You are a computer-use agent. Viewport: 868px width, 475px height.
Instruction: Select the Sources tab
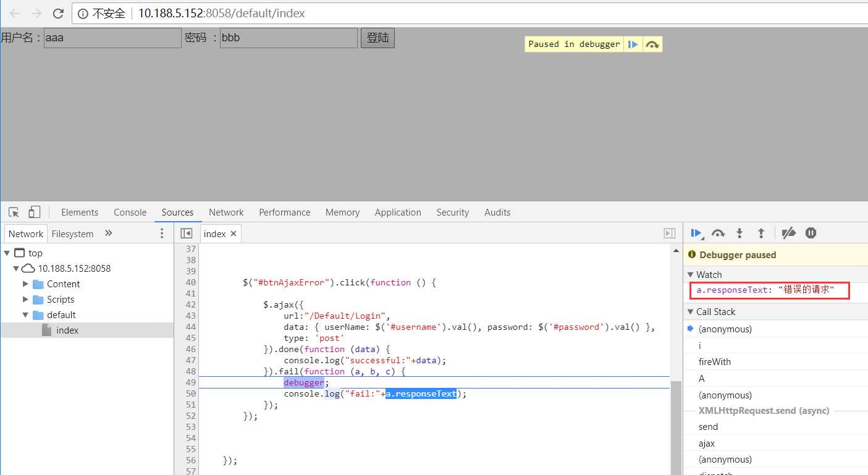(178, 212)
